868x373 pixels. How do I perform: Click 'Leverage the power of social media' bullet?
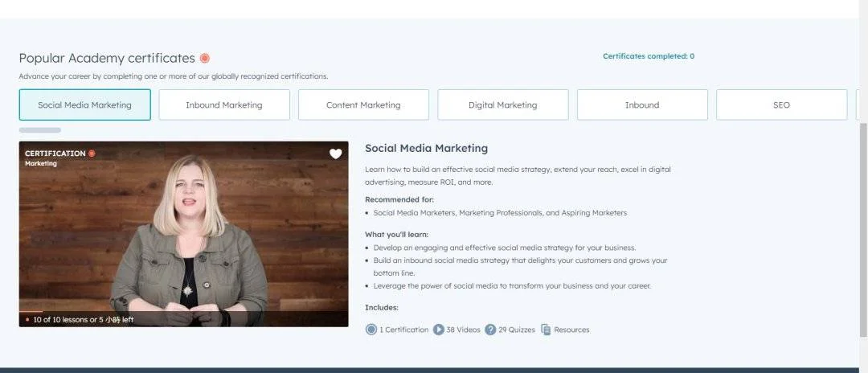[512, 286]
